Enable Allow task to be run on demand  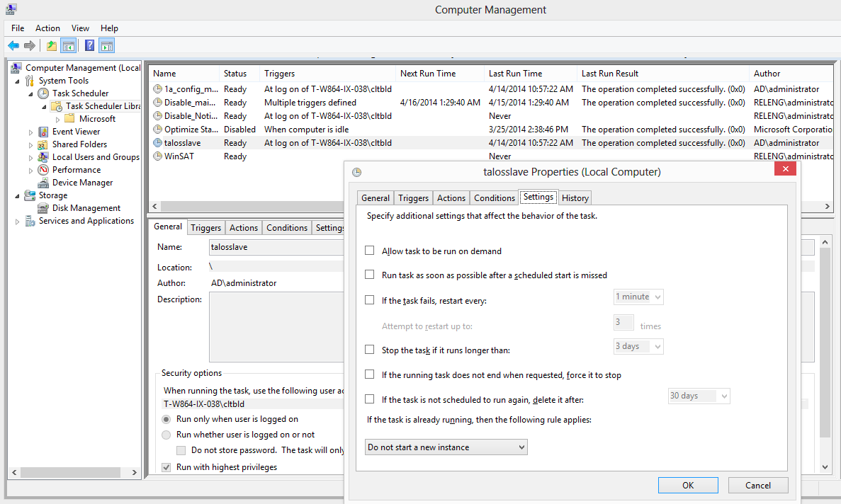pos(370,251)
